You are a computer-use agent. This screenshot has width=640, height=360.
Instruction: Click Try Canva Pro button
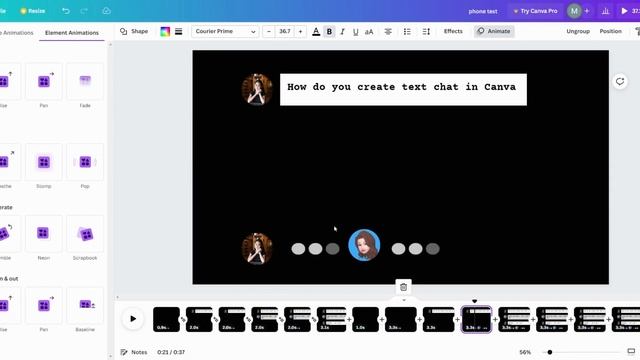[x=535, y=11]
